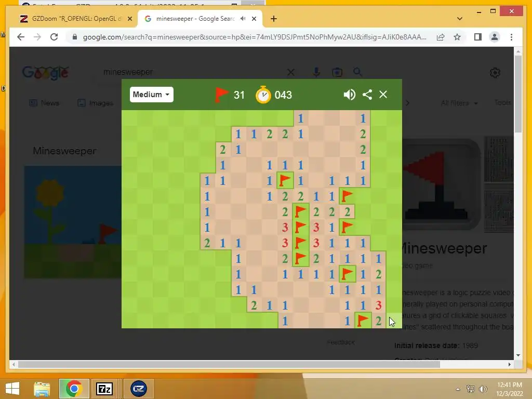Click the Chrome taskbar icon
Viewport: 532px width, 399px height.
(x=74, y=389)
